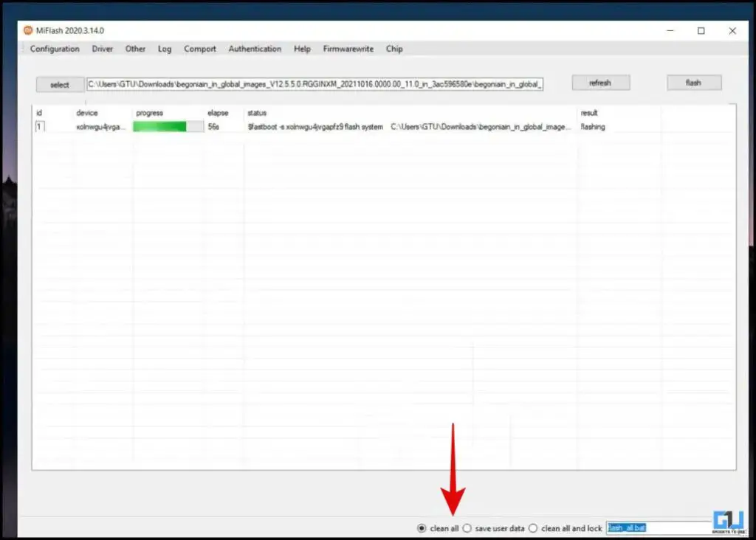Select the clean all radio option
Viewport: 756px width, 540px height.
point(422,528)
